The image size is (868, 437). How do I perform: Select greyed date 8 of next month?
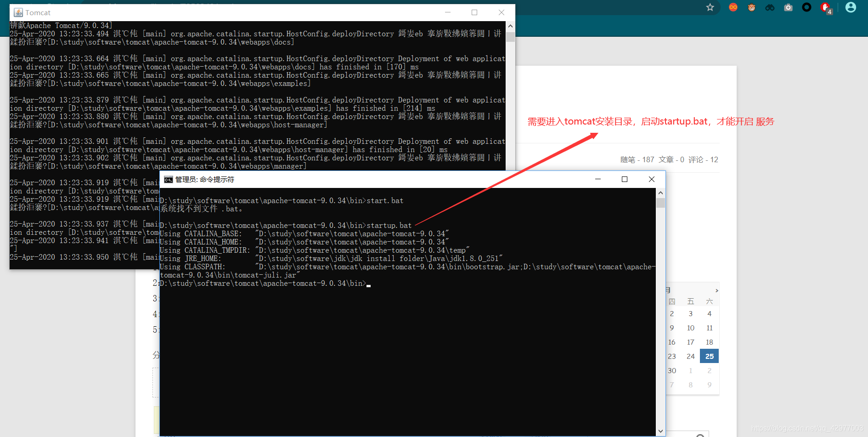[x=690, y=385]
